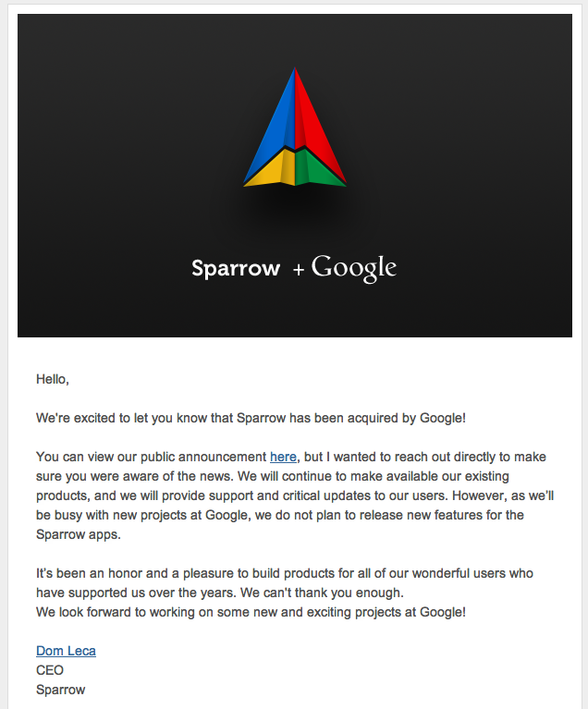The image size is (588, 709).
Task: Click the Google wordmark in banner
Action: click(354, 268)
